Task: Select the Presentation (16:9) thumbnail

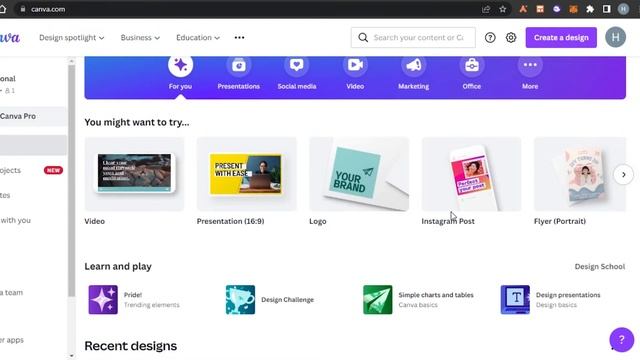Action: click(247, 174)
